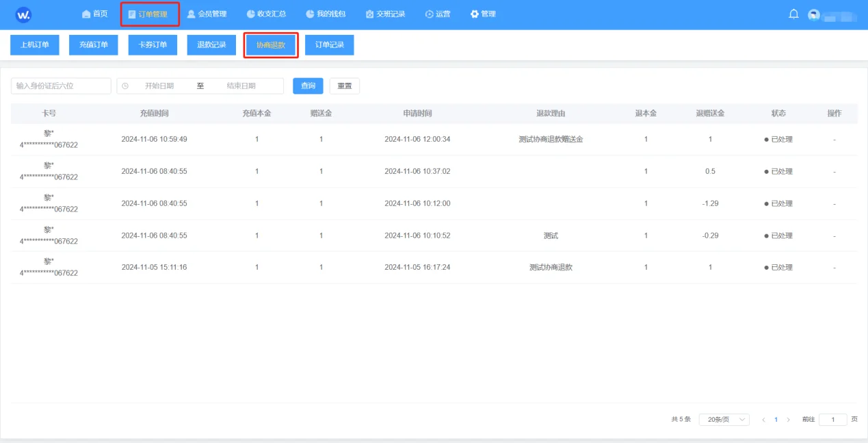Open 会员管理 menu
Image resolution: width=868 pixels, height=443 pixels.
(x=207, y=14)
